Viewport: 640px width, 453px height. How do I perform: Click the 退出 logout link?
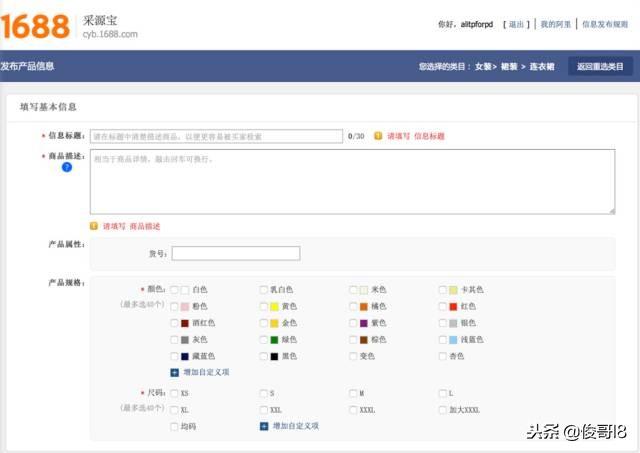tap(516, 24)
